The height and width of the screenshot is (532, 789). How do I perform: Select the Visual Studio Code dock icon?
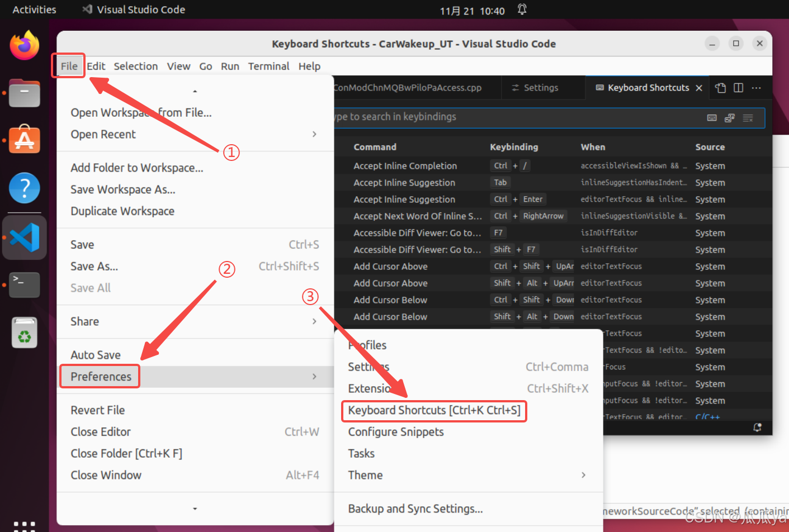click(x=25, y=237)
